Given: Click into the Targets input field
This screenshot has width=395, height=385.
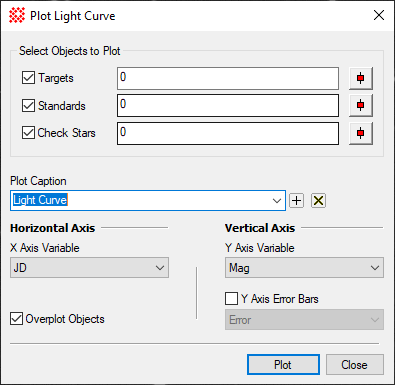Looking at the screenshot, I should 228,78.
